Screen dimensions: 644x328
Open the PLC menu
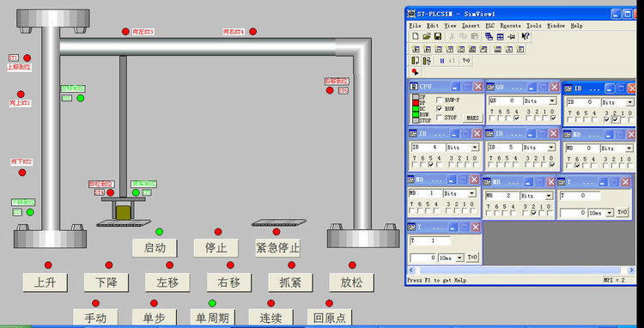tap(489, 26)
